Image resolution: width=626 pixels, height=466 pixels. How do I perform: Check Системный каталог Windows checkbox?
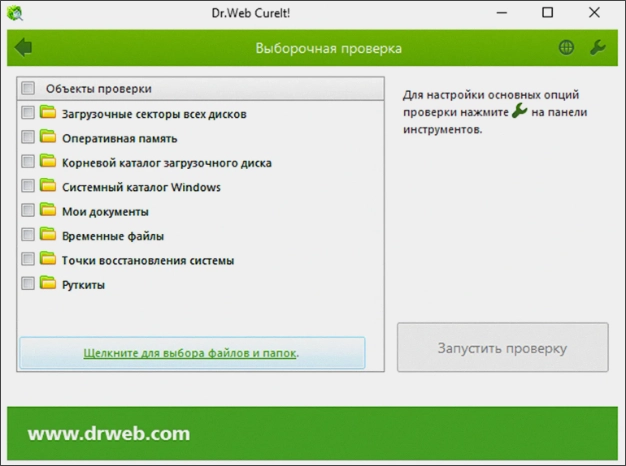28,186
